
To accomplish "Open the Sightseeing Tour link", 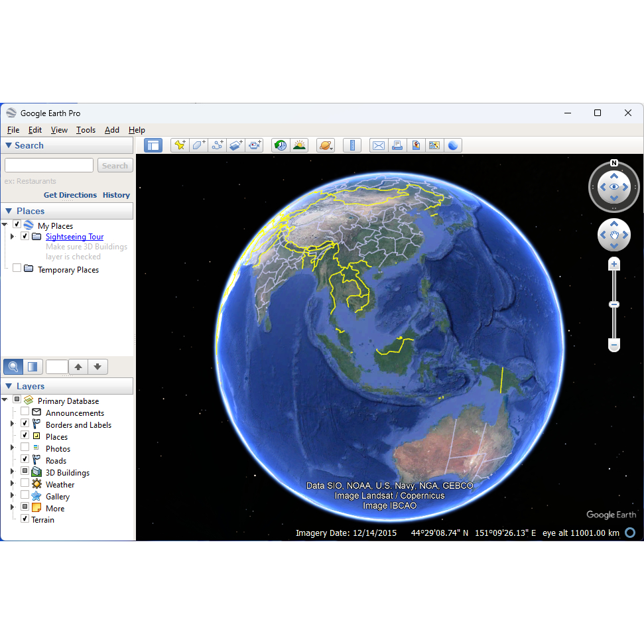I will [x=74, y=237].
